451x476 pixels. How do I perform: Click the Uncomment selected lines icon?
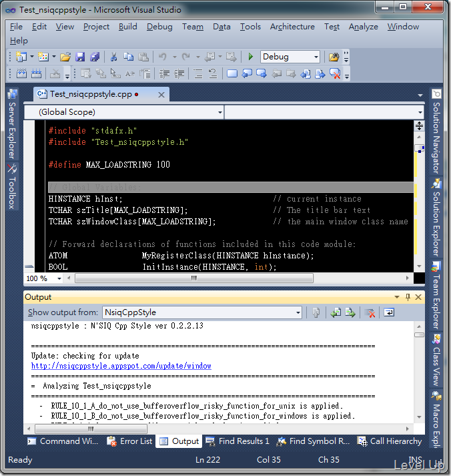213,73
